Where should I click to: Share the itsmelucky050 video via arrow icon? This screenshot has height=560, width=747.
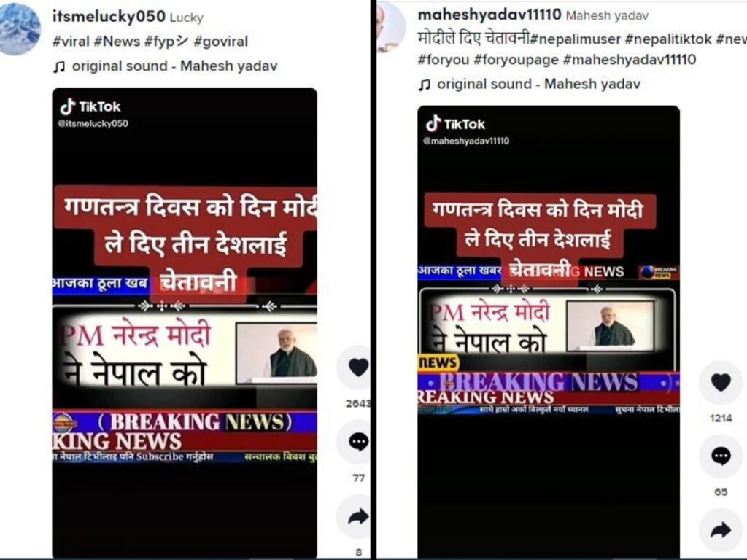tap(357, 517)
